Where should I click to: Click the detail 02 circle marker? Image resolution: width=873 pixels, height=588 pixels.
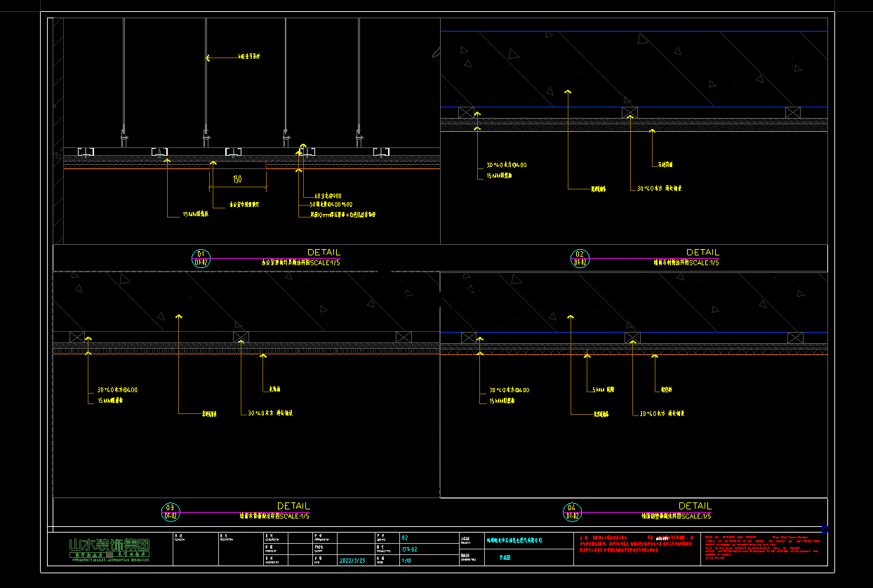580,258
